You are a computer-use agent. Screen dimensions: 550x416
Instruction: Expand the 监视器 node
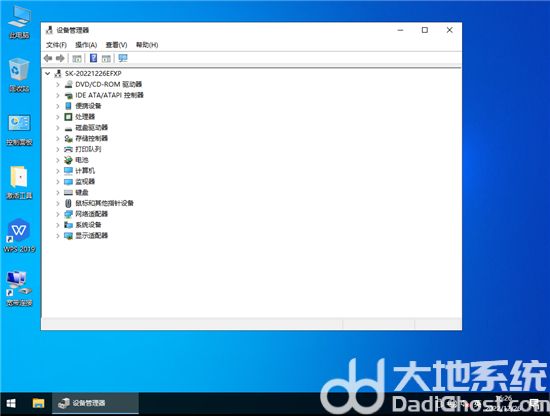[x=58, y=182]
